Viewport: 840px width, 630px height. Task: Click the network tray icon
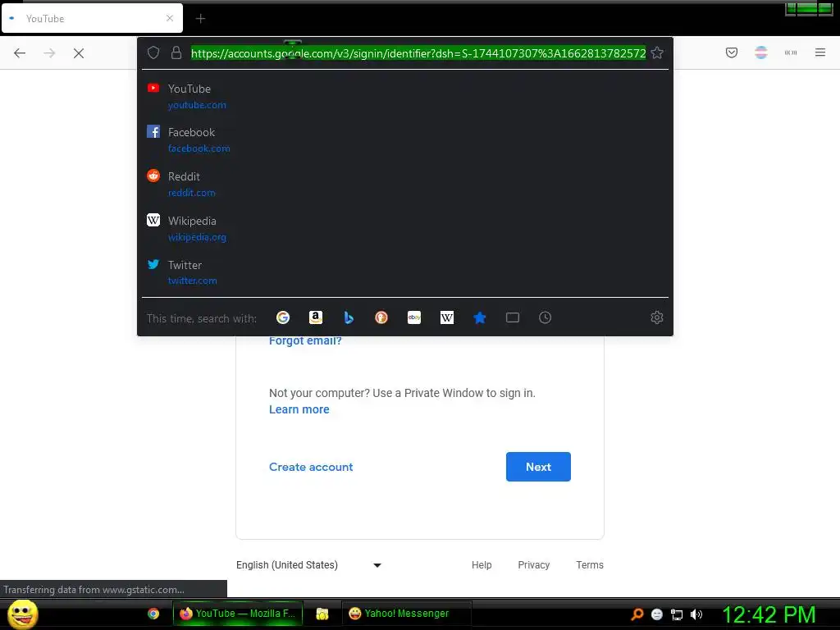[677, 614]
